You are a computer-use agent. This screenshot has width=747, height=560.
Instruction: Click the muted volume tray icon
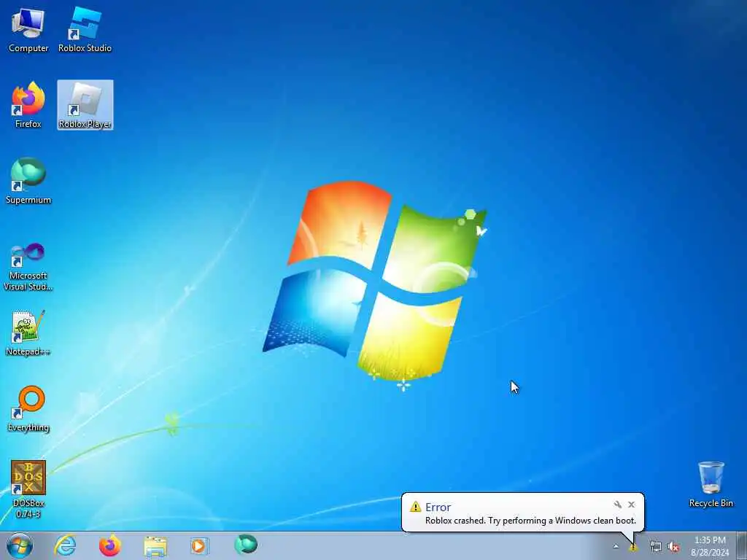tap(673, 547)
